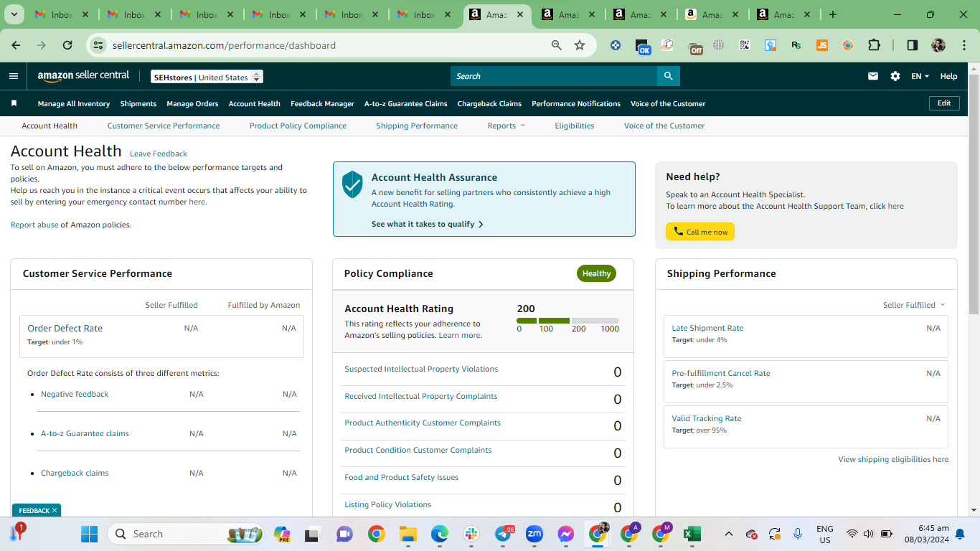Bookmark this page with the star icon
This screenshot has width=980, height=551.
[580, 45]
